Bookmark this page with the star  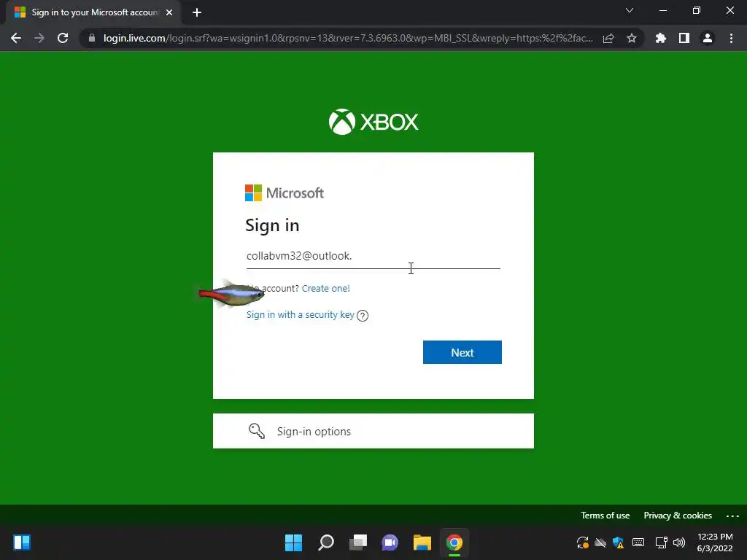coord(632,38)
